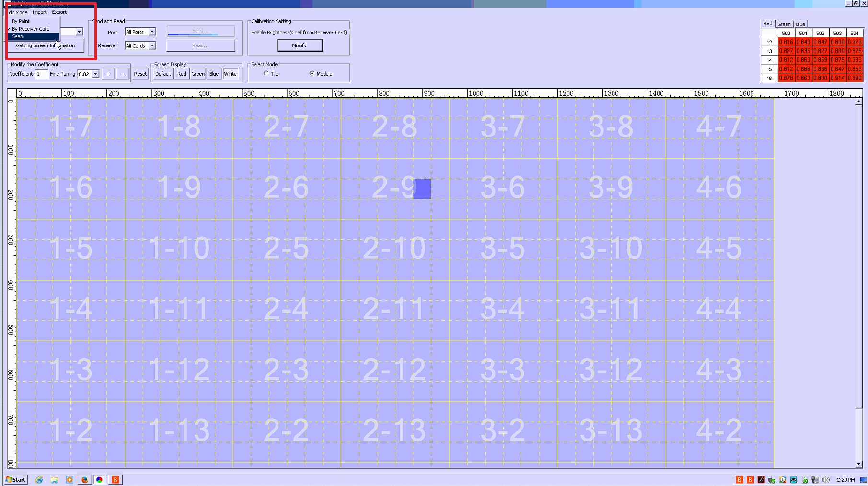Click the RGB color wheel taskbar app
This screenshot has height=486, width=868.
pyautogui.click(x=100, y=479)
